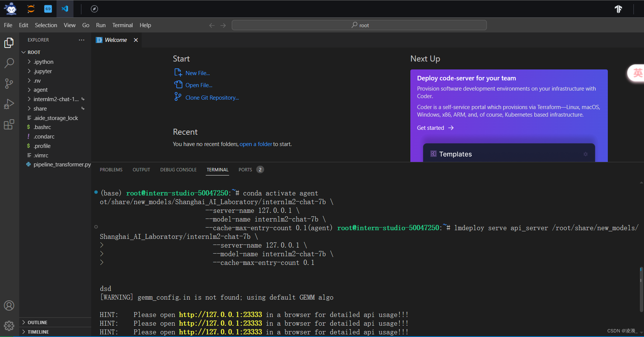Close the Welcome tab

[x=136, y=40]
